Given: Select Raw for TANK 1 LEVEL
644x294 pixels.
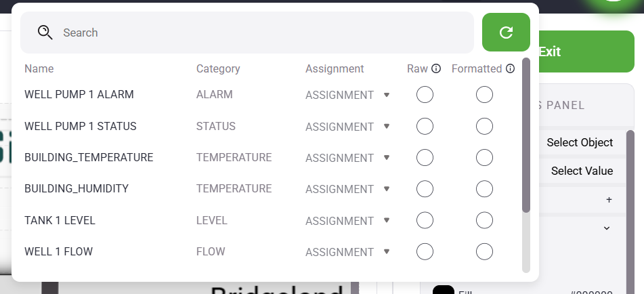Looking at the screenshot, I should pos(425,221).
